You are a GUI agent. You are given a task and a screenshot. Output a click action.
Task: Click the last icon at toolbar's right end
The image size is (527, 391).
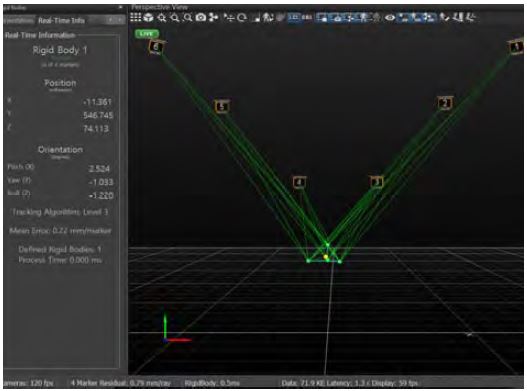point(472,17)
